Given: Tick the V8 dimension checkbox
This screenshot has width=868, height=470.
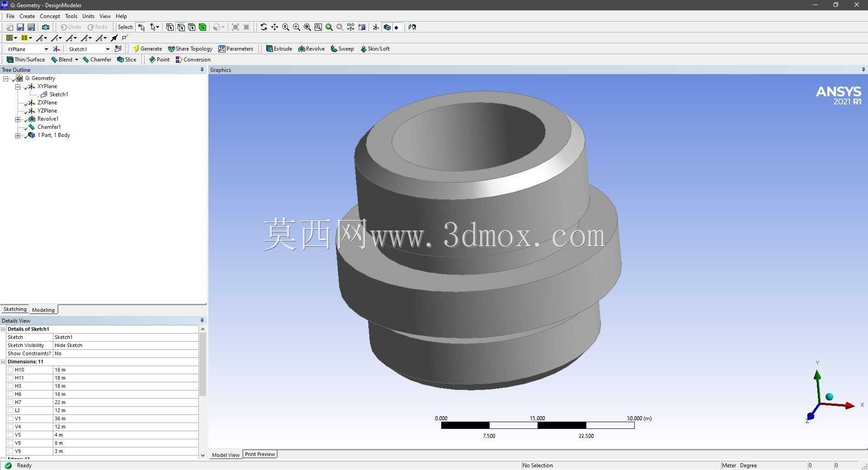Looking at the screenshot, I should point(10,443).
